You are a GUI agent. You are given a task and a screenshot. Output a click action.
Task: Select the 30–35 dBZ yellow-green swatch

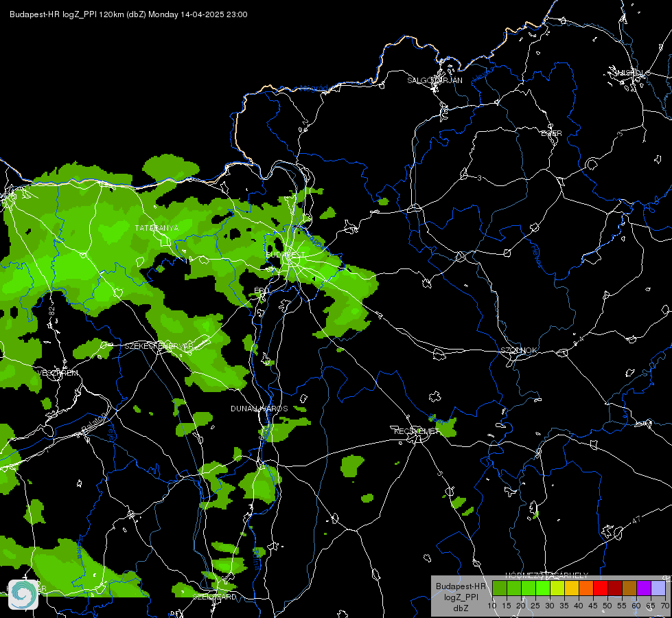557,588
